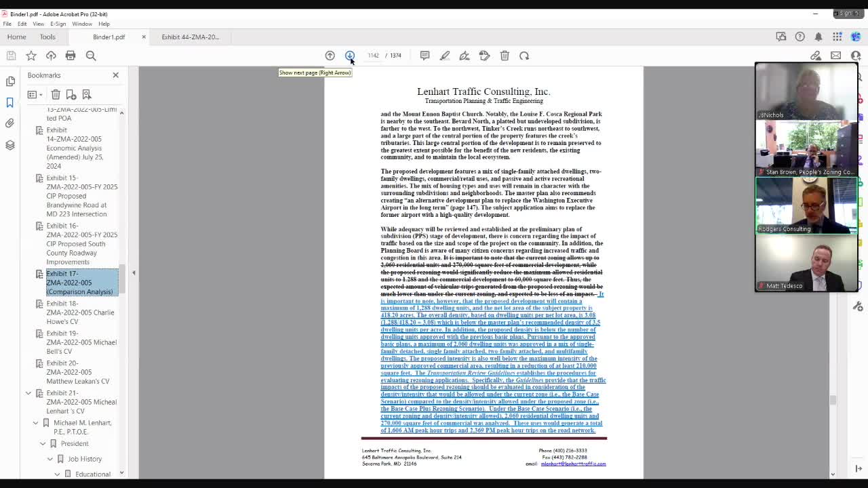The image size is (868, 488).
Task: Switch to the Exhibit 44-ZMA-20... tab
Action: 191,37
